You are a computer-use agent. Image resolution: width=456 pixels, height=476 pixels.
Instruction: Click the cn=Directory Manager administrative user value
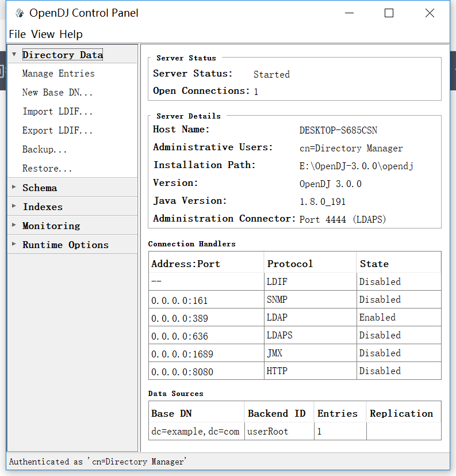pos(351,148)
